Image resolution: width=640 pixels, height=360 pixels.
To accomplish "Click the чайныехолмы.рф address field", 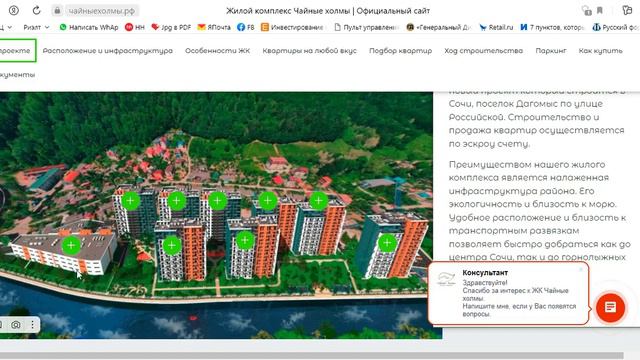I will click(101, 11).
